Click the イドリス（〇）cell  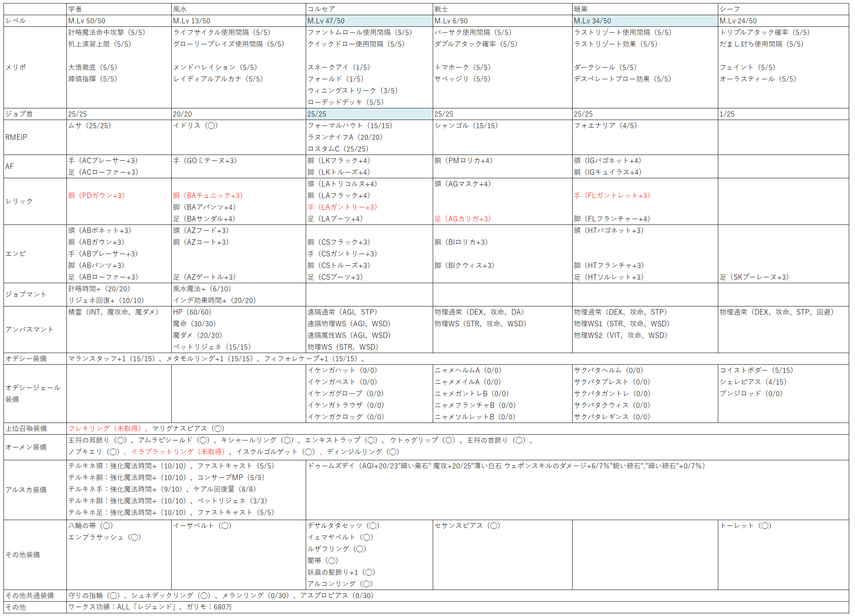(x=195, y=125)
